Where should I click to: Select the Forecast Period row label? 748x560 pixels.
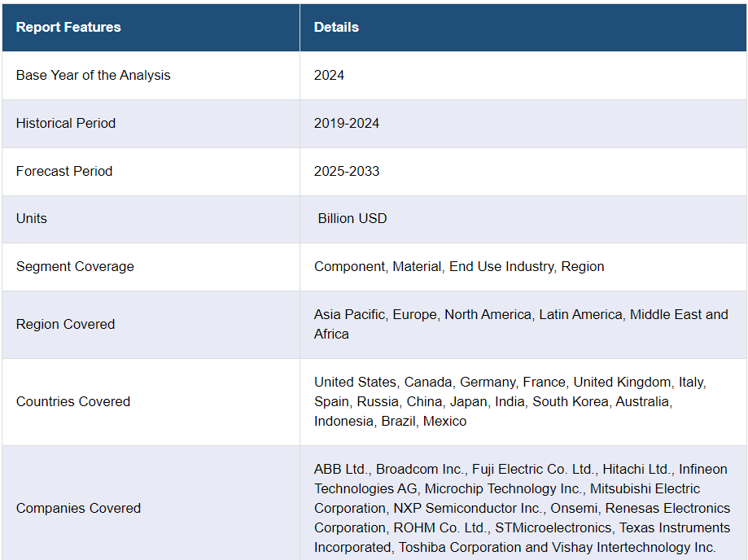coord(64,171)
